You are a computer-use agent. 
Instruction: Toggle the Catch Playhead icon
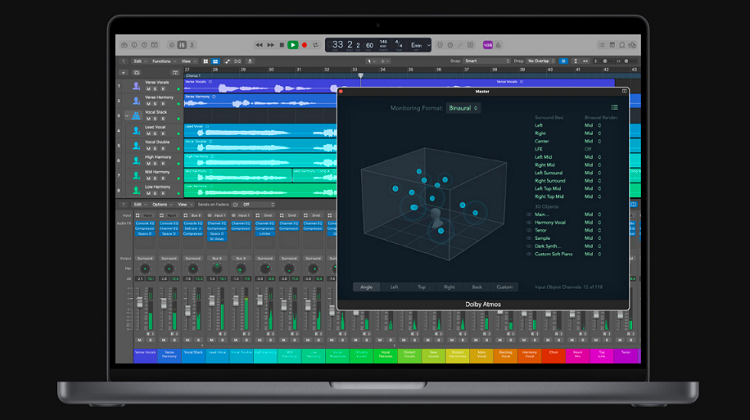250,61
